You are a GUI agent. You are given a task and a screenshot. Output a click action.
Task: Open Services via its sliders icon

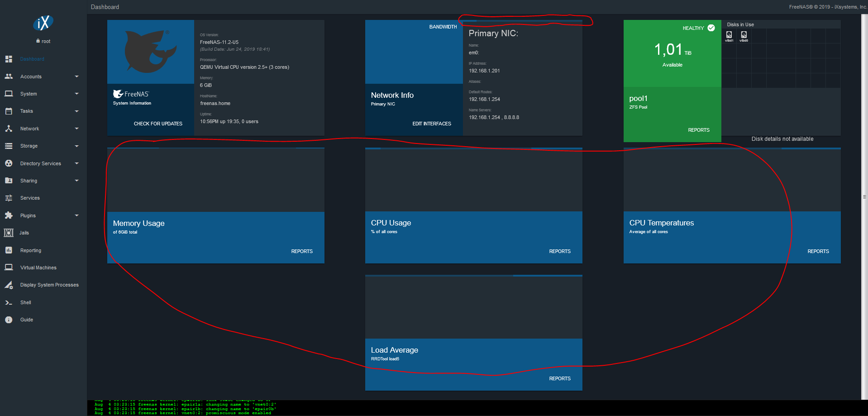[x=9, y=198]
